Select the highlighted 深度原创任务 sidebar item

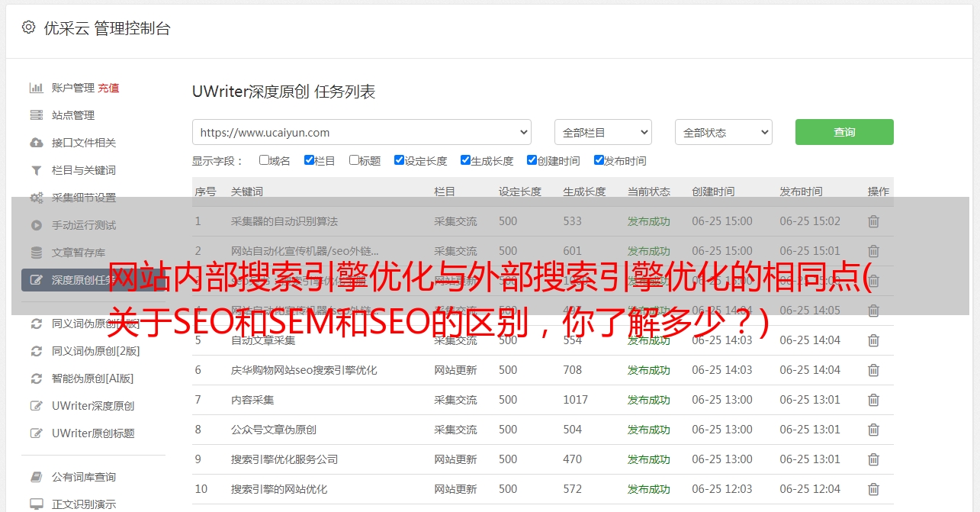[93, 280]
